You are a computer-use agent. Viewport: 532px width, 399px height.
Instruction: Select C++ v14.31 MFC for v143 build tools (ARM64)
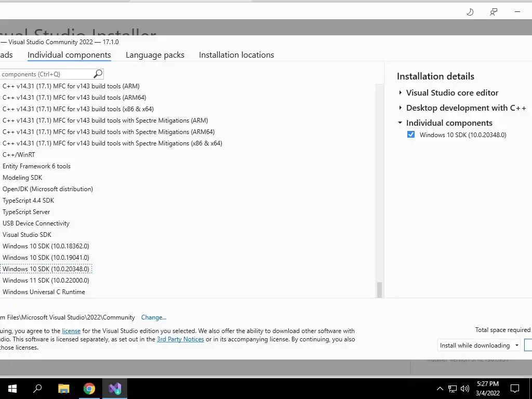coord(74,98)
